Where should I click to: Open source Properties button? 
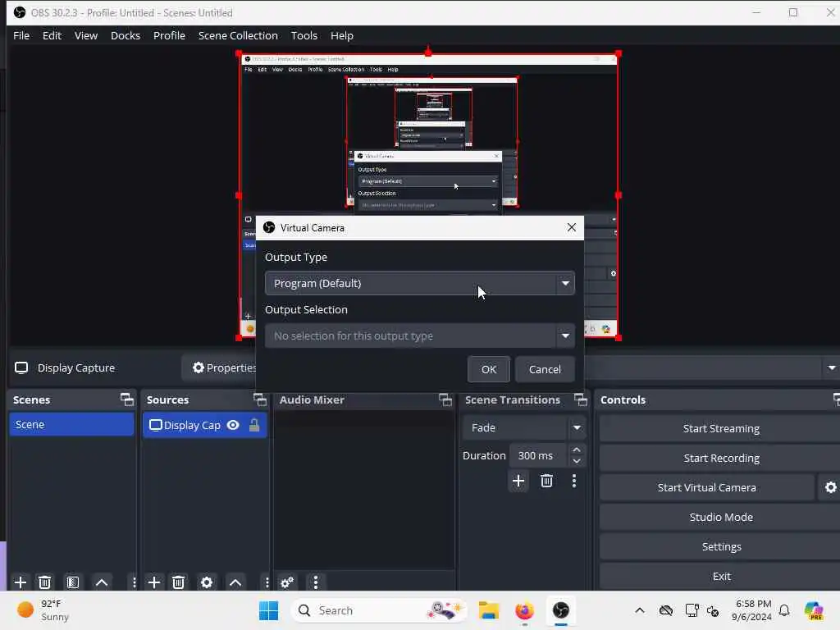(x=219, y=367)
